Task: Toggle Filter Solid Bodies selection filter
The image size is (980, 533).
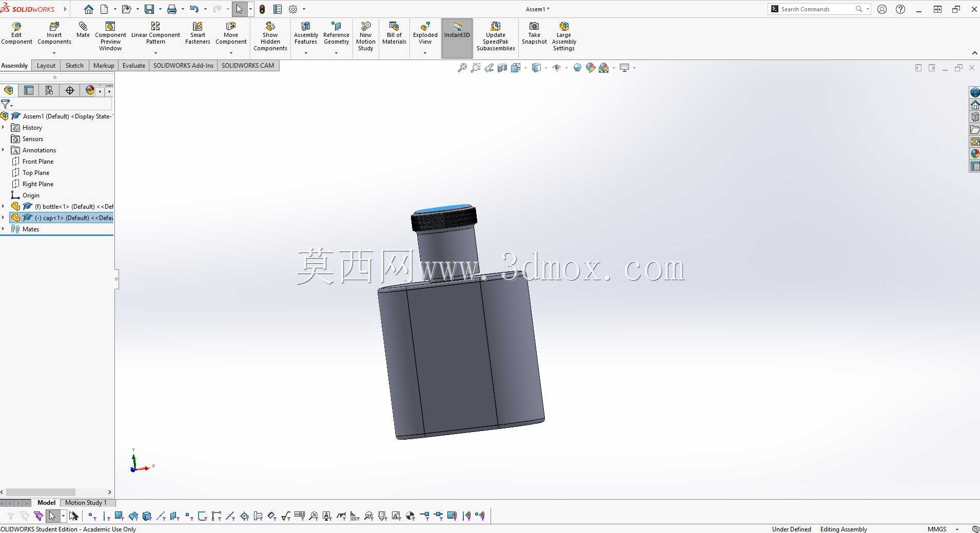Action: pyautogui.click(x=147, y=516)
